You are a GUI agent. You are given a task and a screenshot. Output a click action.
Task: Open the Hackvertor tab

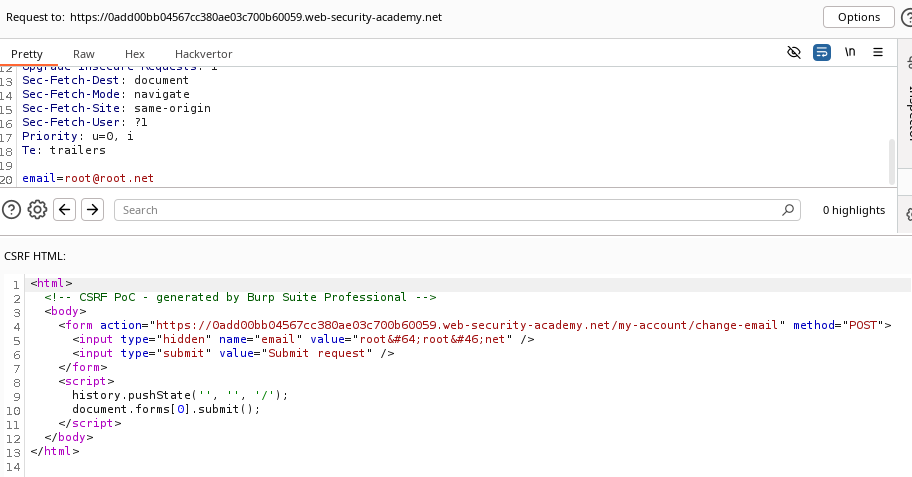pos(204,54)
